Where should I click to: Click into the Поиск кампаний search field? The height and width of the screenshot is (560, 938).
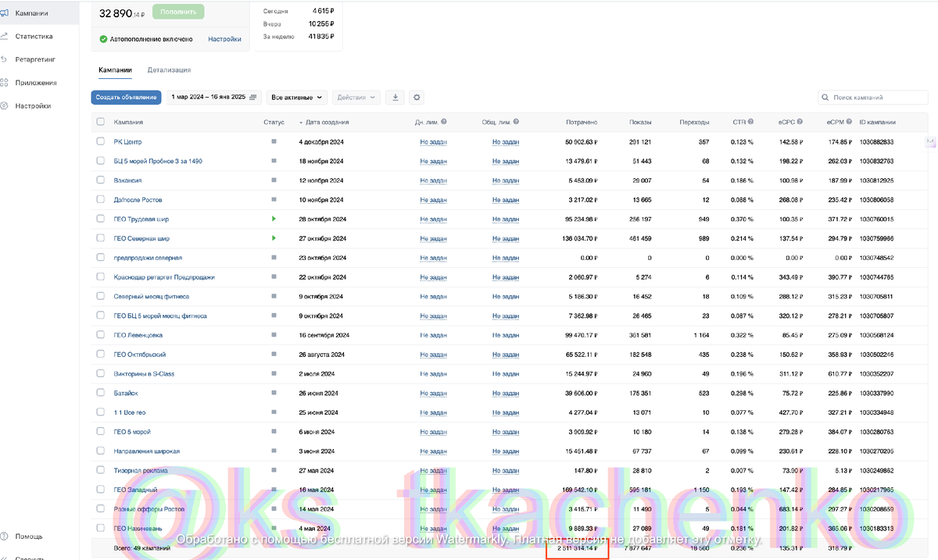(x=873, y=98)
